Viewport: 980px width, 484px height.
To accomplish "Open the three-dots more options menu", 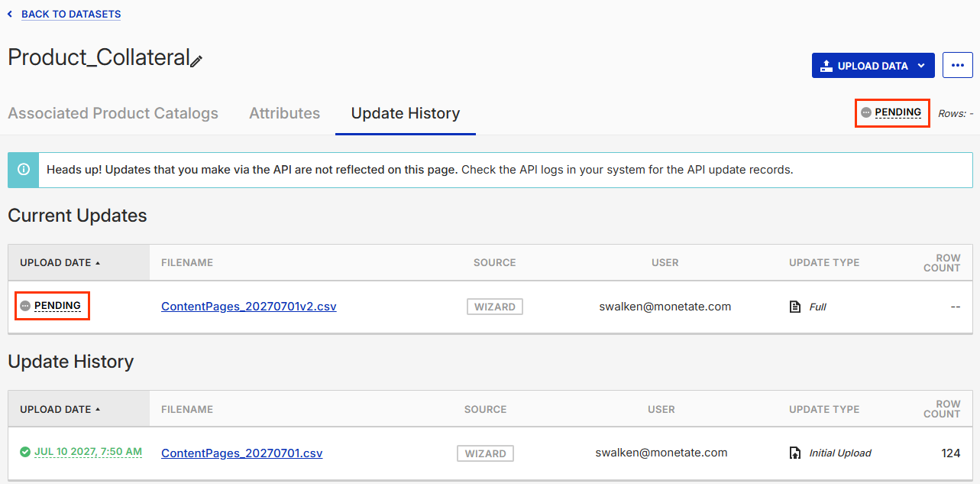I will (958, 65).
